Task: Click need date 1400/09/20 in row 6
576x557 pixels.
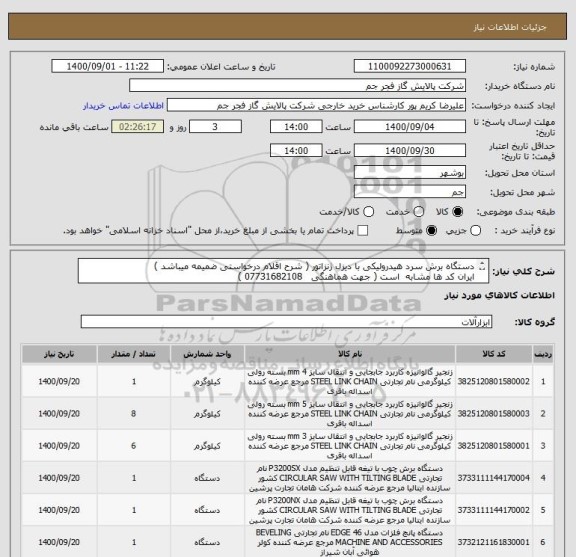Action: (59, 542)
